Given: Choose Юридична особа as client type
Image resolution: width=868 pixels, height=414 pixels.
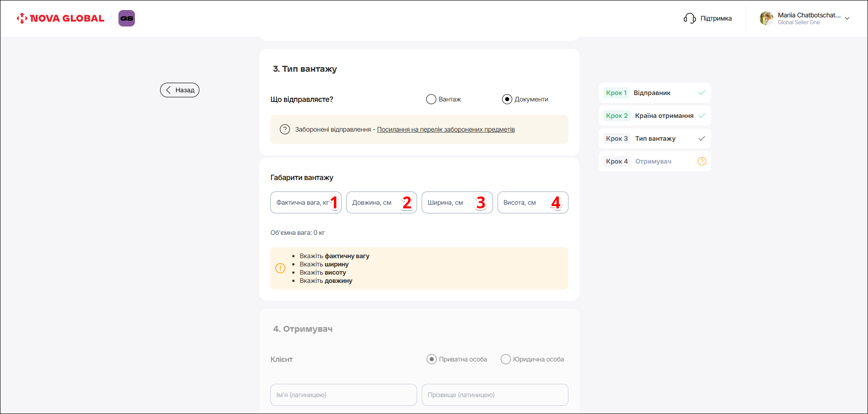Looking at the screenshot, I should click(505, 359).
